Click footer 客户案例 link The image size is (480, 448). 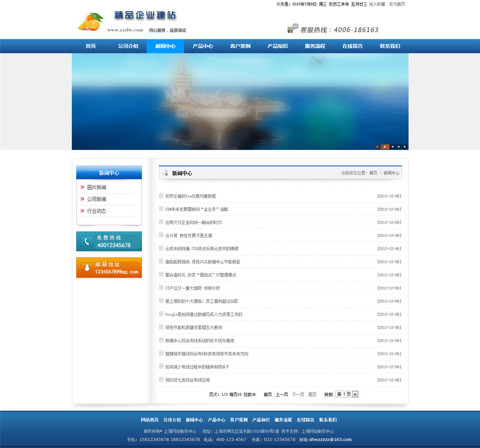tap(238, 420)
